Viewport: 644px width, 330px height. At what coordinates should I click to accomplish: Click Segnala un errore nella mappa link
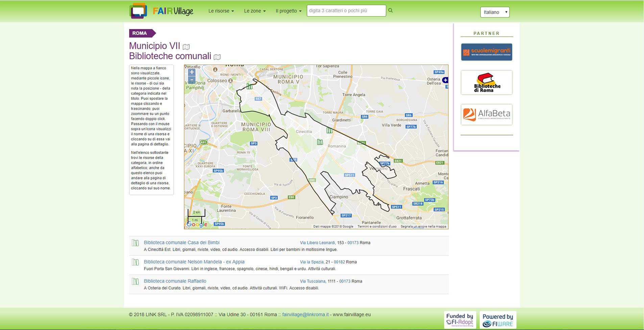[x=423, y=227]
